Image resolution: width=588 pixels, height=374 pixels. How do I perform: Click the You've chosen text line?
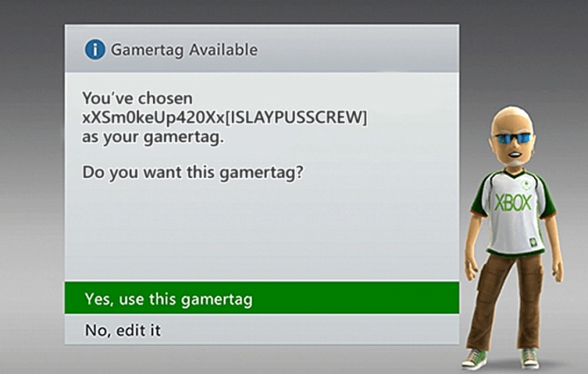click(x=137, y=98)
